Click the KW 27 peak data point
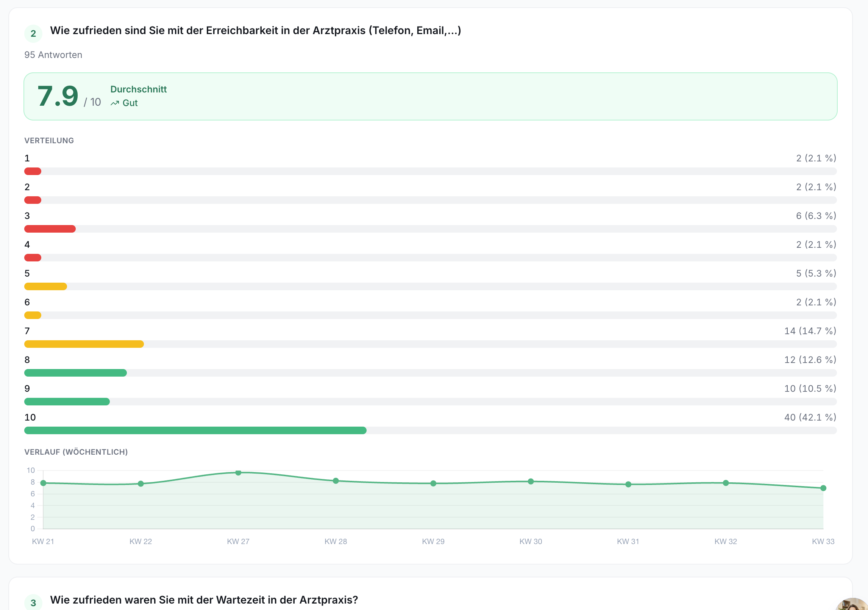The image size is (868, 610). pyautogui.click(x=238, y=472)
